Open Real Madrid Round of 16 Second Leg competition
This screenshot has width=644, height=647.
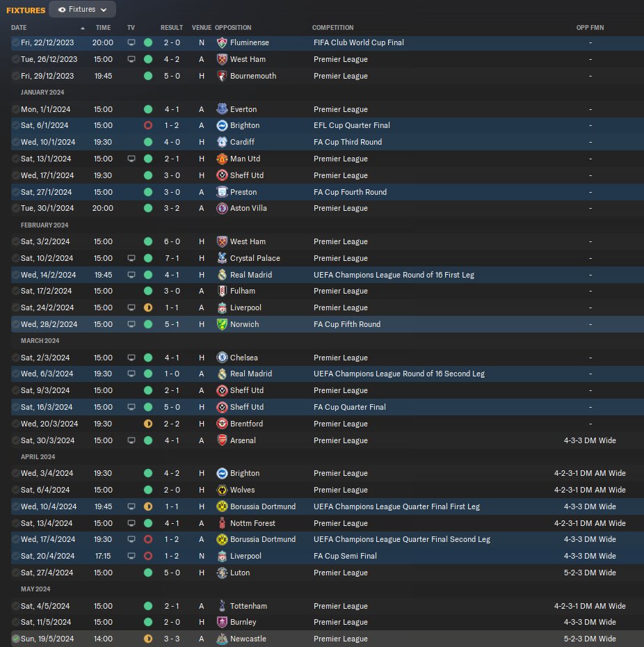pos(399,374)
